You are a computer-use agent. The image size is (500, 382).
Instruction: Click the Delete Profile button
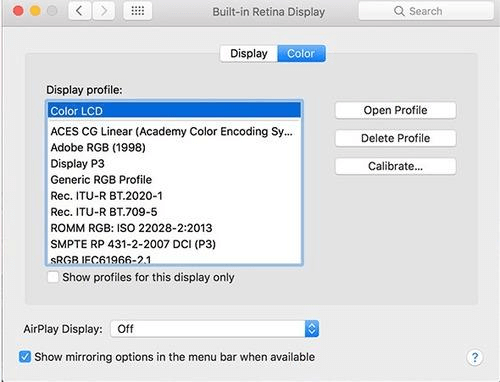point(395,138)
